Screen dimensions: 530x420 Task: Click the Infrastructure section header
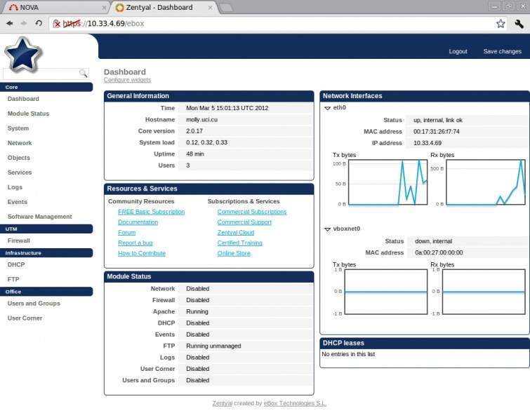[46, 253]
